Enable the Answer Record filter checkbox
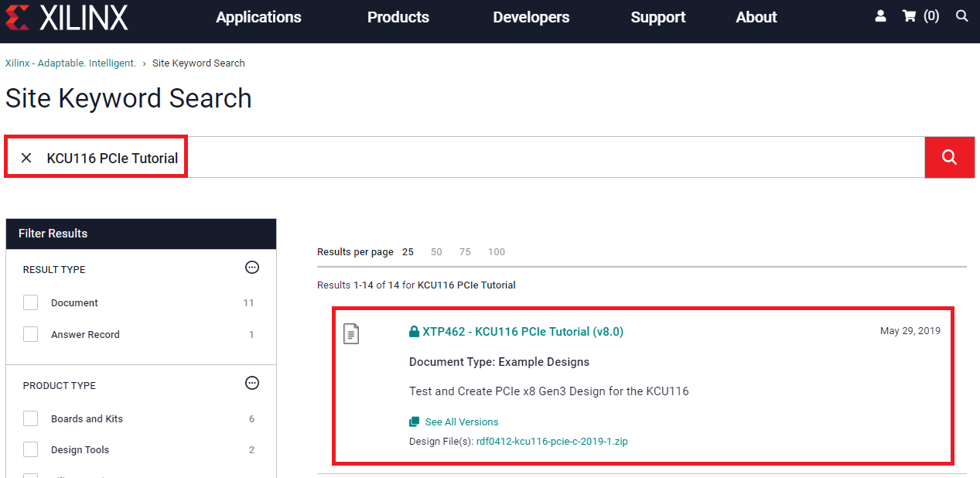Image resolution: width=980 pixels, height=478 pixels. tap(31, 334)
